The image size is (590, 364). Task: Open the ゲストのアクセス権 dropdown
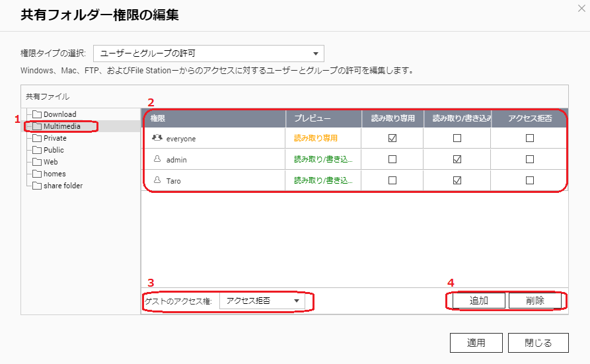262,301
